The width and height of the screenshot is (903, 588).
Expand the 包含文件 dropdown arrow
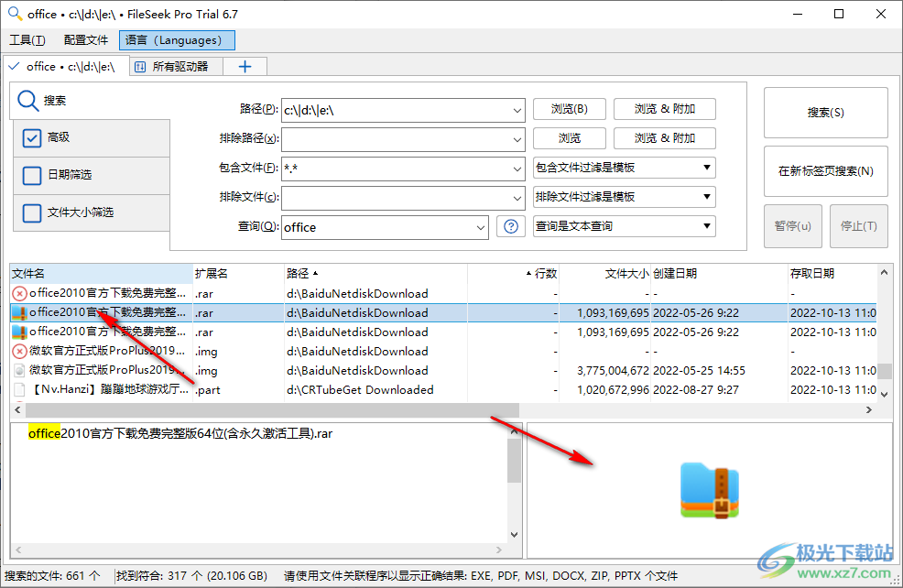(x=517, y=169)
